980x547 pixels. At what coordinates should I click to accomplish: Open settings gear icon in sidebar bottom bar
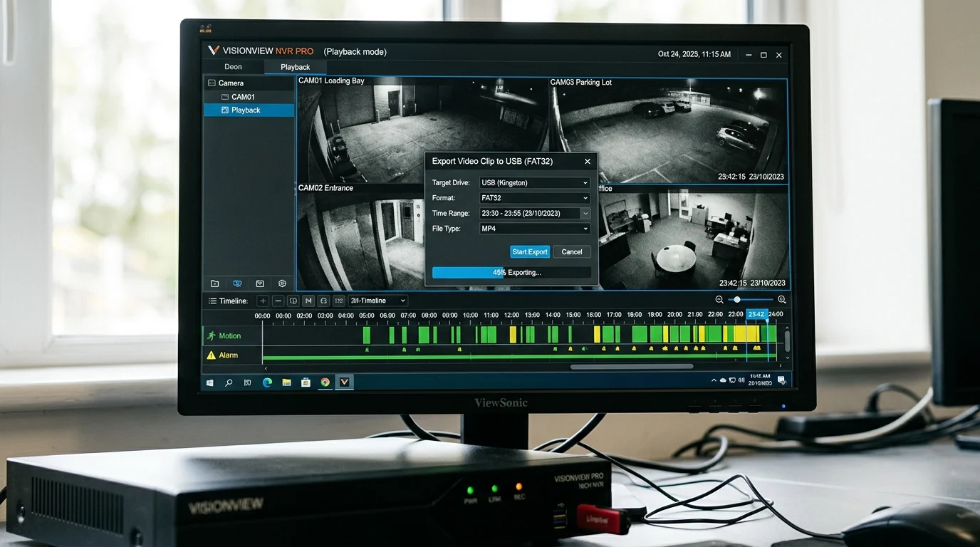(282, 283)
